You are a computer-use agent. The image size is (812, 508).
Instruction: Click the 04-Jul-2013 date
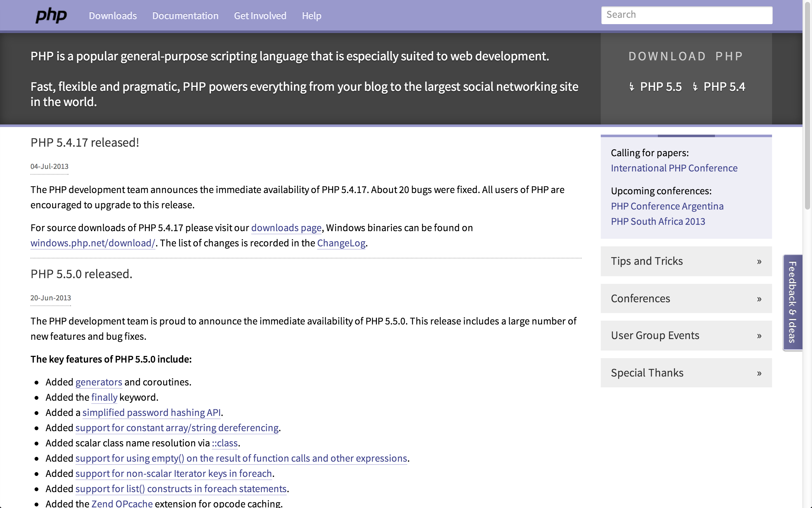tap(49, 166)
